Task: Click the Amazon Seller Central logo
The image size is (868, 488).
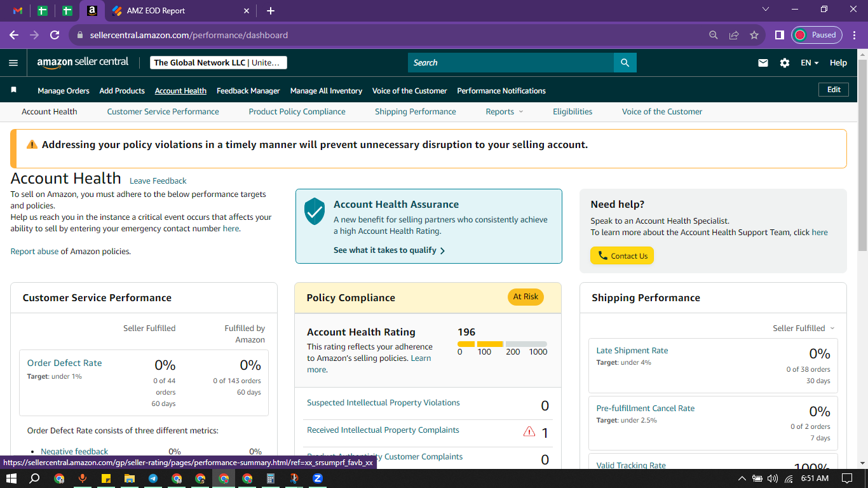Action: coord(83,62)
